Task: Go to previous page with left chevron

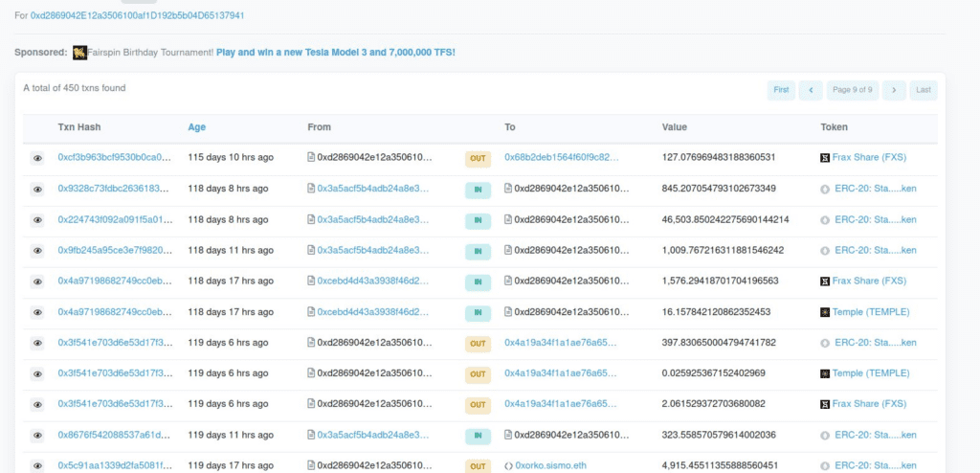Action: pyautogui.click(x=812, y=90)
